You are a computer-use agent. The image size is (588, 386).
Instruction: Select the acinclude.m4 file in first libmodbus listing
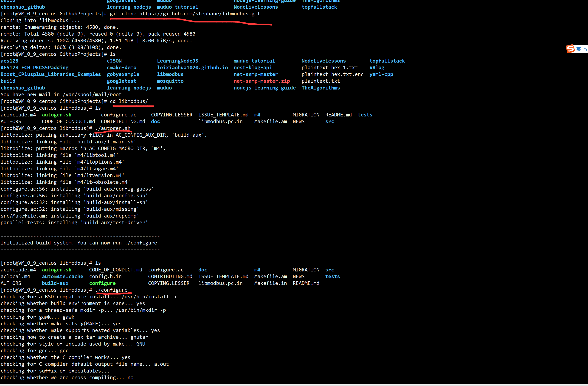[x=18, y=115]
